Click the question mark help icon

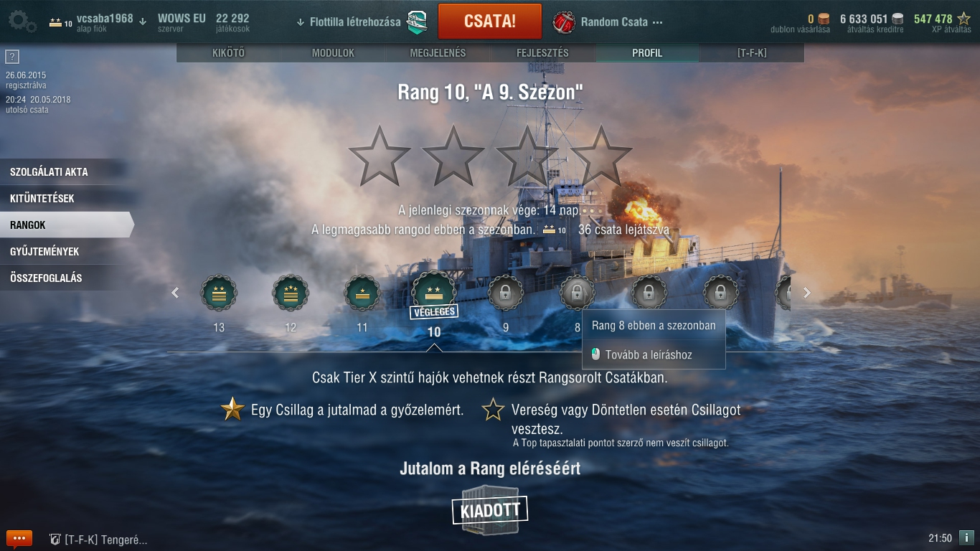click(x=11, y=57)
